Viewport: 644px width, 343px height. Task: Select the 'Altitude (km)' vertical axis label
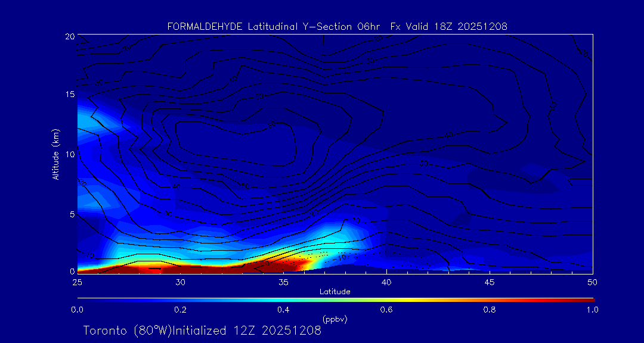[x=55, y=154]
